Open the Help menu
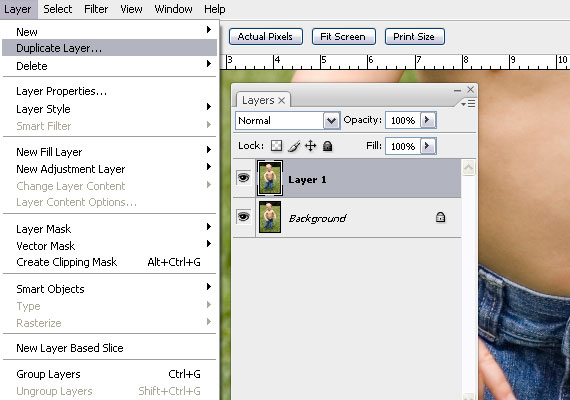 (214, 9)
